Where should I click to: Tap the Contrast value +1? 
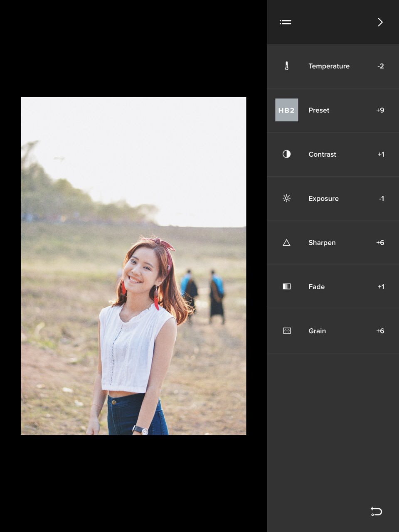point(381,154)
